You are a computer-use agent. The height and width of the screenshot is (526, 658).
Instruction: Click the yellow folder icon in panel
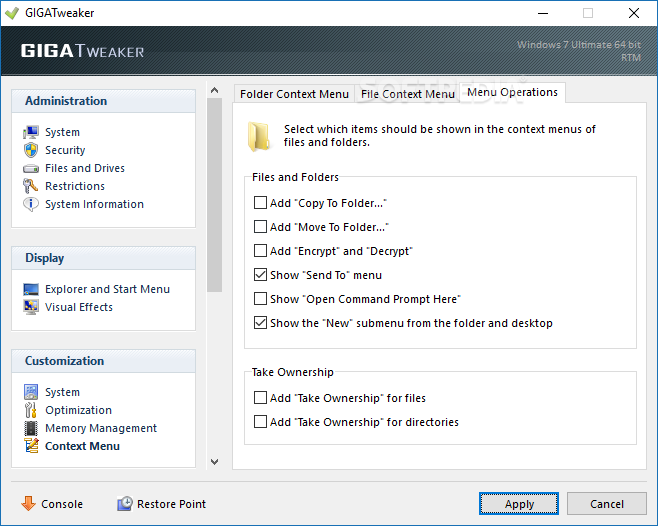258,136
